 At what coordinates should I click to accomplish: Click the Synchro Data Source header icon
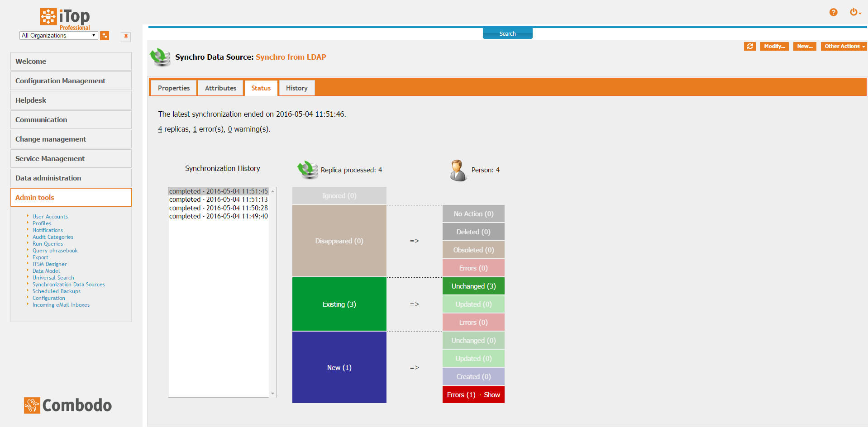pos(160,57)
